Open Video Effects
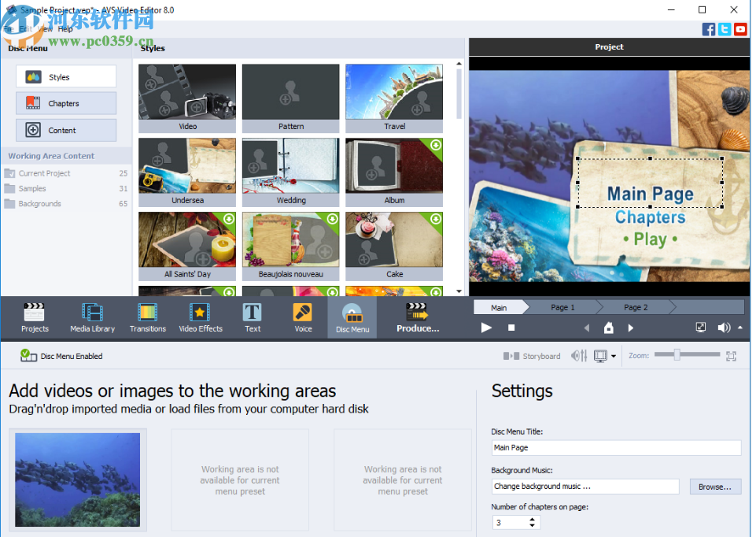Image resolution: width=756 pixels, height=537 pixels. [x=201, y=317]
